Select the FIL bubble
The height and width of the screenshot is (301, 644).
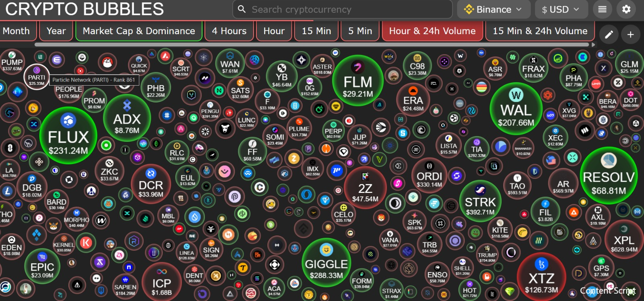(x=545, y=212)
